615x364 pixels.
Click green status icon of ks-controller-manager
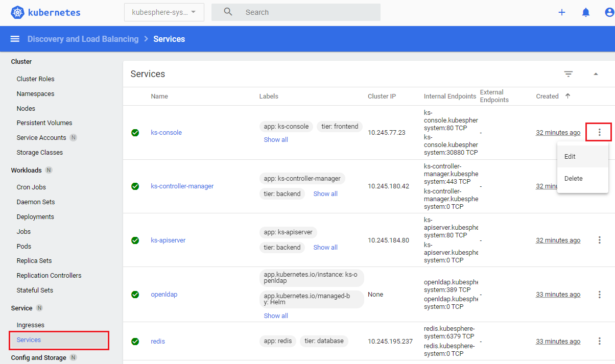coord(135,186)
